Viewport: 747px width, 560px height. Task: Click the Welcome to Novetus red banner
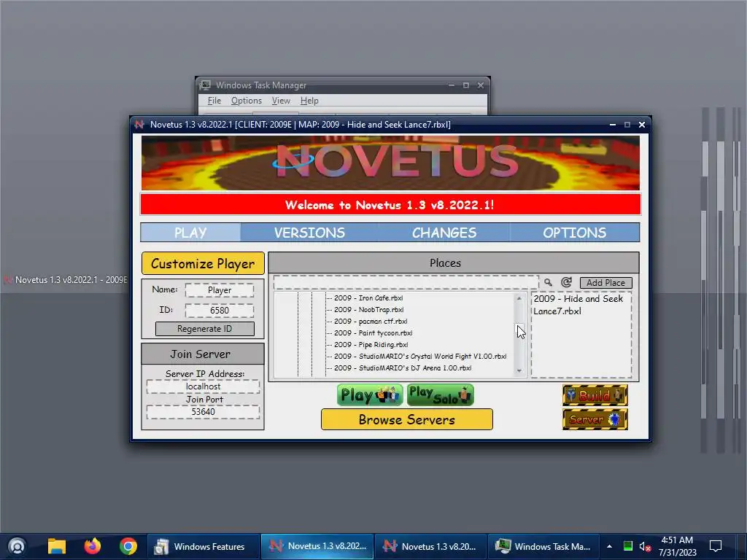pyautogui.click(x=390, y=205)
